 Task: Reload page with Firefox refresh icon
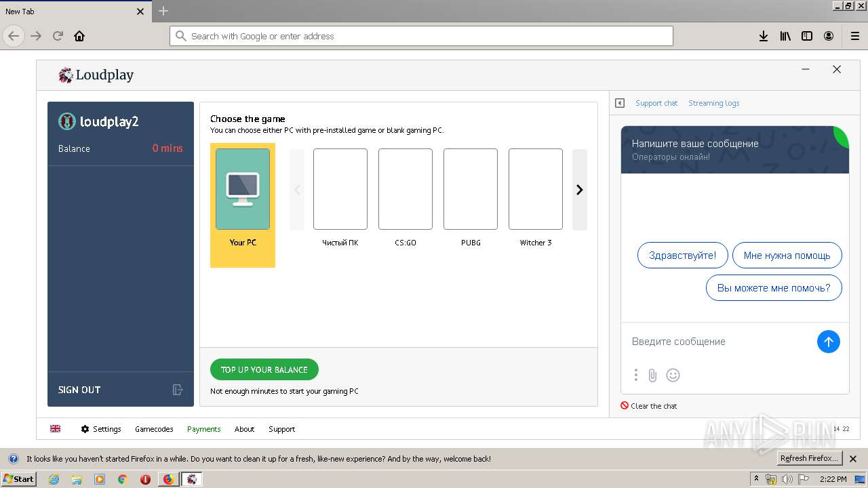point(58,36)
